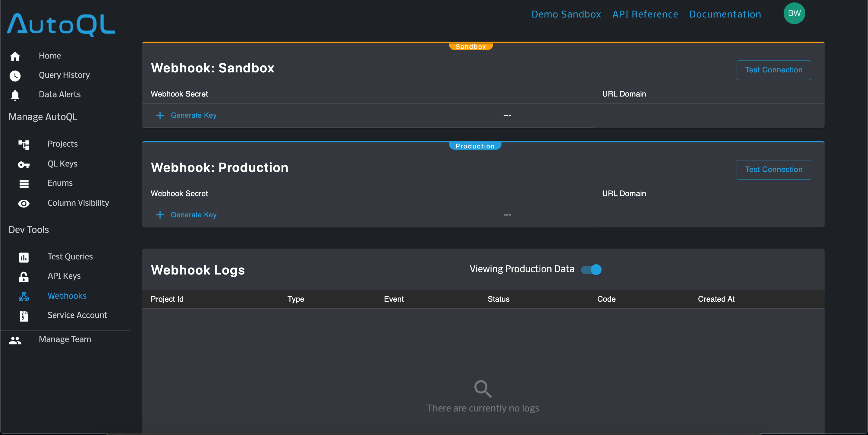Click the Webhook: Sandbox heading

pyautogui.click(x=212, y=68)
